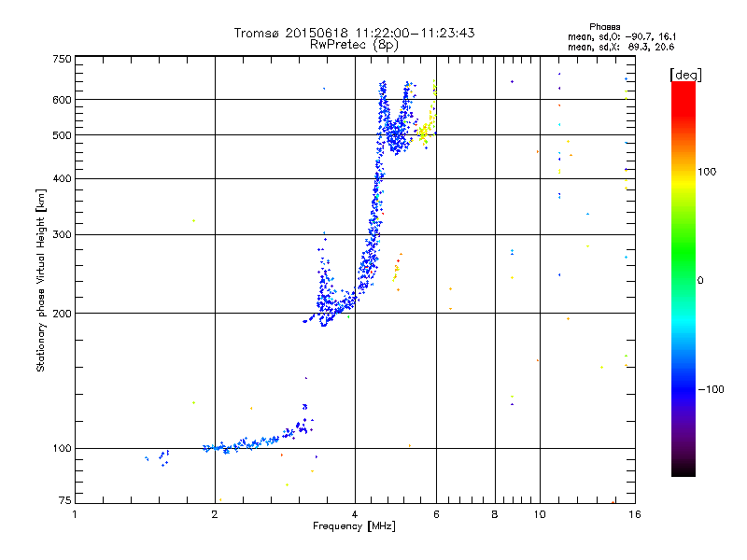
Task: Click the x-axis tick label '16'
Action: tap(635, 514)
